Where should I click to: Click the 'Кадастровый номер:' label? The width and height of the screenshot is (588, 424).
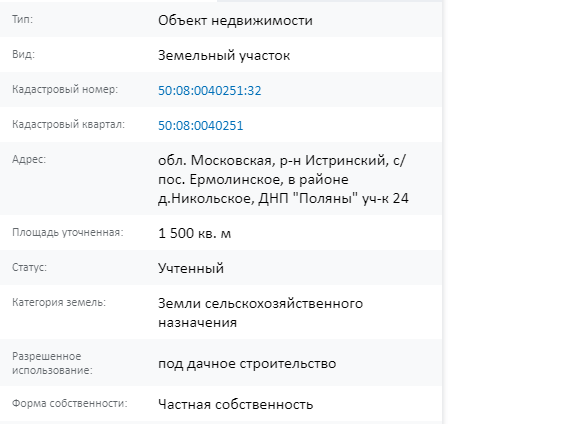(65, 89)
